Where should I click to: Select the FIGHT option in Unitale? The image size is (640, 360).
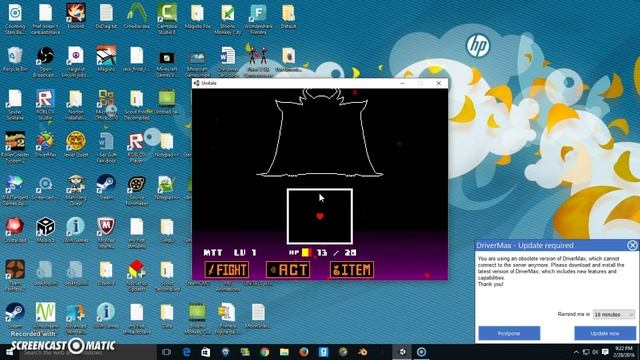click(x=227, y=270)
